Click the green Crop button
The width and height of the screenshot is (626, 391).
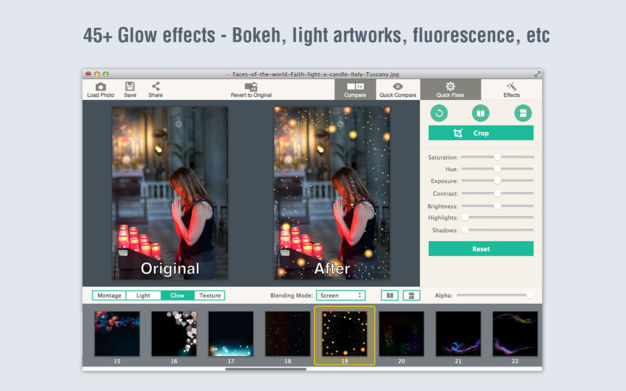481,133
